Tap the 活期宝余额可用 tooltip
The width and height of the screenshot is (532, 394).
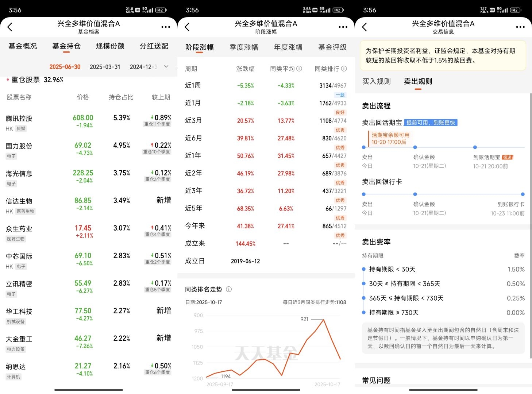pyautogui.click(x=390, y=138)
